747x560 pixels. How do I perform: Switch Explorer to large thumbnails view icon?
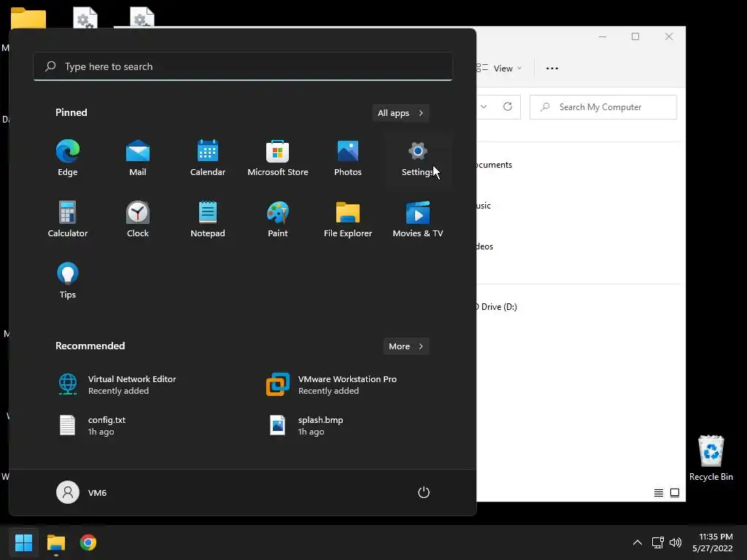(675, 493)
